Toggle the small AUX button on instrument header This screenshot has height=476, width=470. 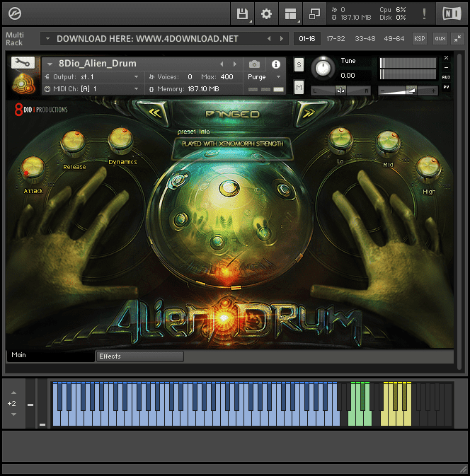point(446,77)
